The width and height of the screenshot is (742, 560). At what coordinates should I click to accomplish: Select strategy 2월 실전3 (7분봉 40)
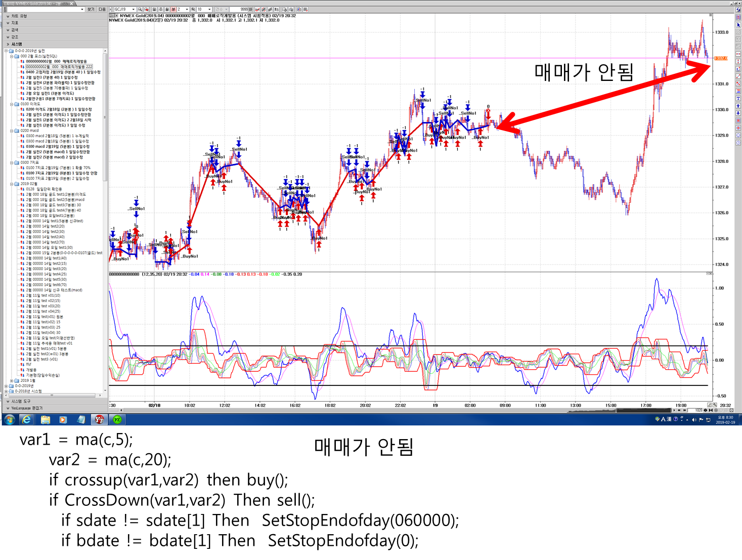point(52,77)
